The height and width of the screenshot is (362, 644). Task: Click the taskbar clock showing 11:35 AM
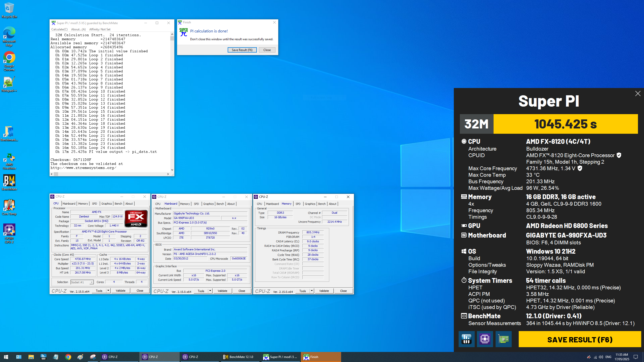(622, 357)
